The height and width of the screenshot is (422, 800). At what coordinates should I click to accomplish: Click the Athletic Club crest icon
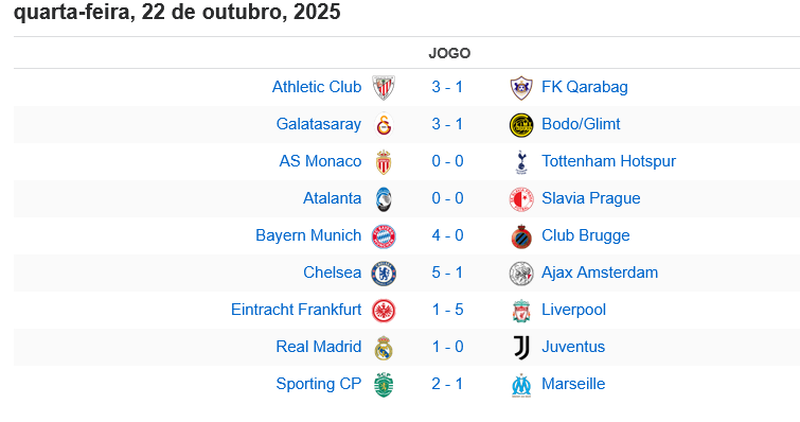point(383,88)
